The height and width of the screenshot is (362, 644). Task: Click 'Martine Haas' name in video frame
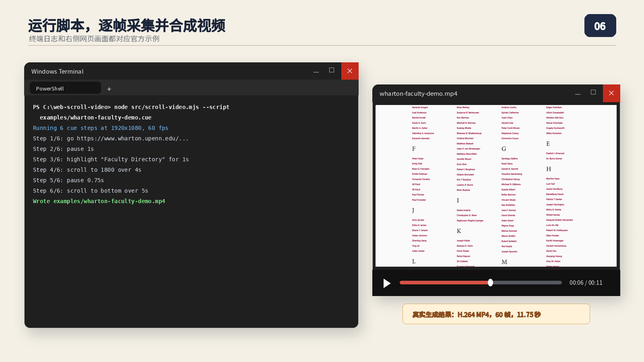[553, 179]
